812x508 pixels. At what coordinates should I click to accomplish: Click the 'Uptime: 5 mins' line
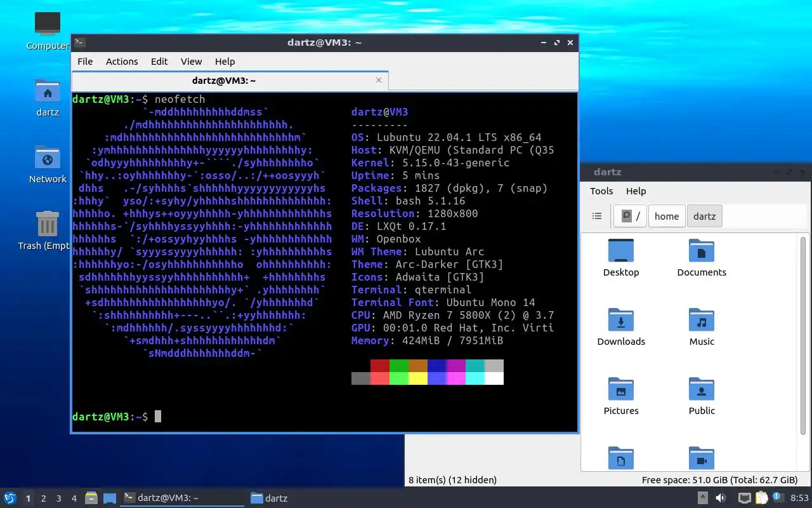[396, 175]
